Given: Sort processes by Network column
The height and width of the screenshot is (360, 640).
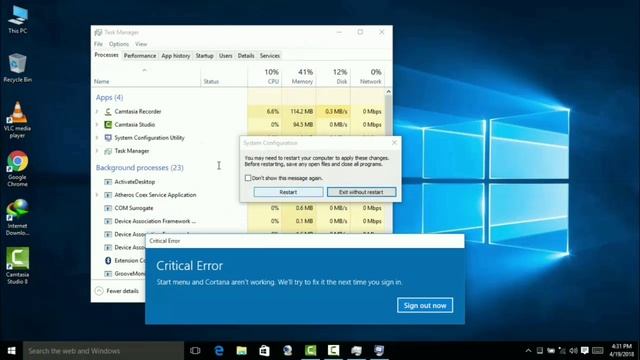Looking at the screenshot, I should click(x=367, y=76).
